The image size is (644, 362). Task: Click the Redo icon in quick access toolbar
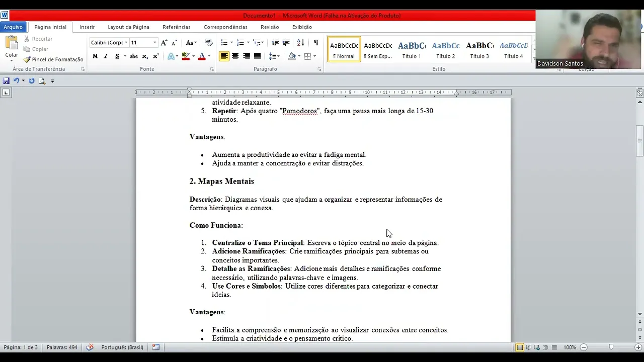[x=32, y=81]
